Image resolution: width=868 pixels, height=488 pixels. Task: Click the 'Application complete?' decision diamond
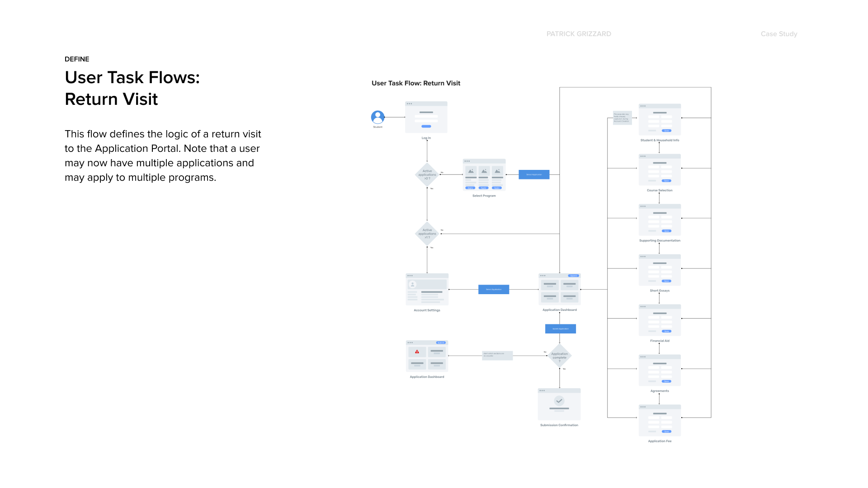(x=559, y=356)
